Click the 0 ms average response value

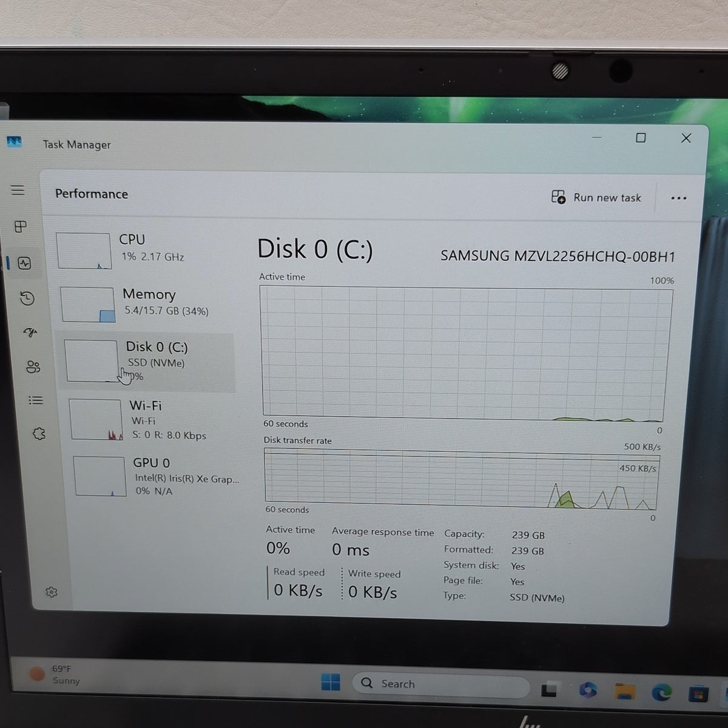351,550
